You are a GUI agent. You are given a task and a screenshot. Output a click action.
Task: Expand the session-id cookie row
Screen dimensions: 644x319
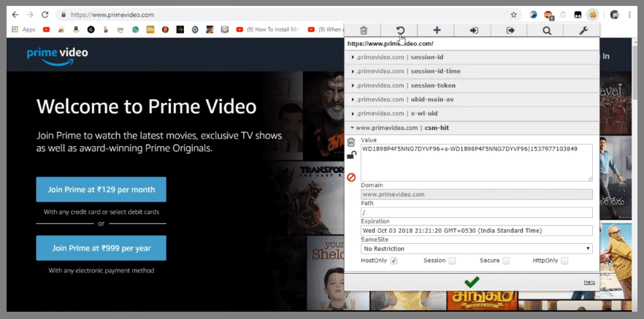(x=472, y=57)
